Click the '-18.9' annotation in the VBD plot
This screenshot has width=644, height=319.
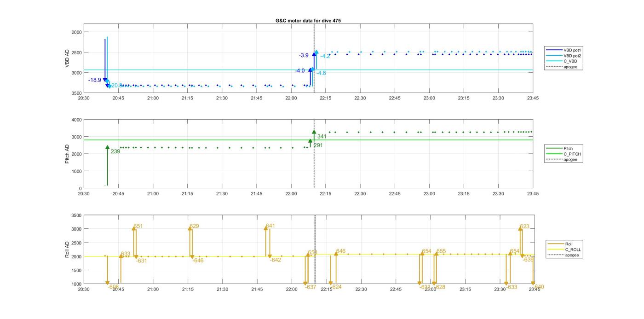coord(95,80)
